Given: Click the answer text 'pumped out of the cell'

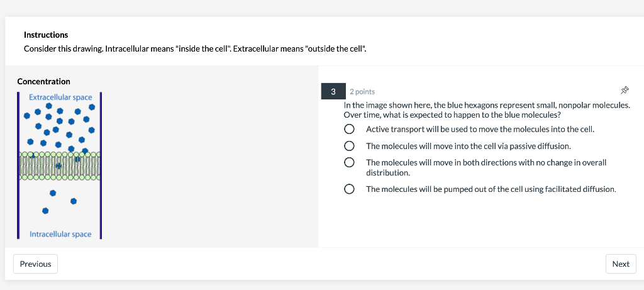Looking at the screenshot, I should coord(491,189).
